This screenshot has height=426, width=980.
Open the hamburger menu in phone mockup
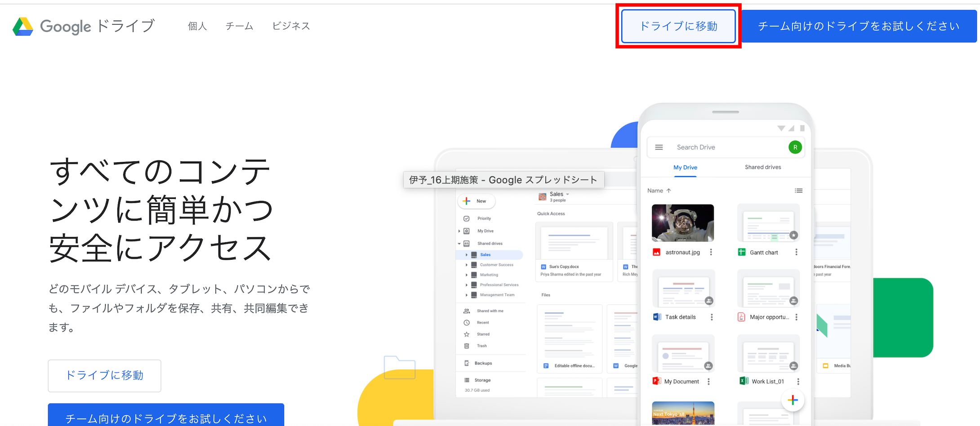click(659, 147)
